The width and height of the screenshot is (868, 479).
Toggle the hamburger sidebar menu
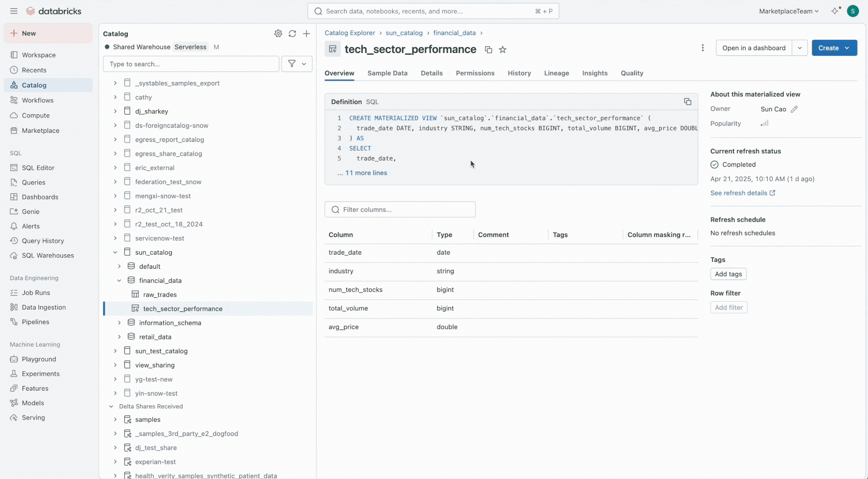point(14,11)
